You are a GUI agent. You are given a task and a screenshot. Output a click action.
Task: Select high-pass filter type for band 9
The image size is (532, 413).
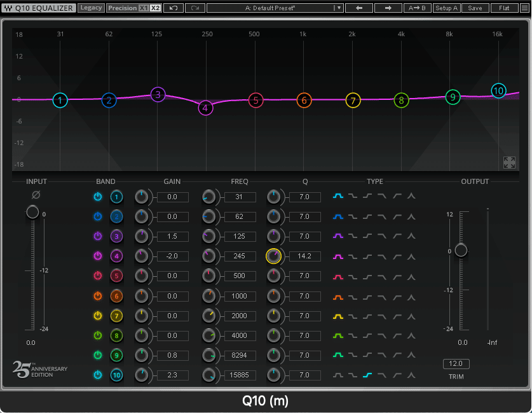397,355
